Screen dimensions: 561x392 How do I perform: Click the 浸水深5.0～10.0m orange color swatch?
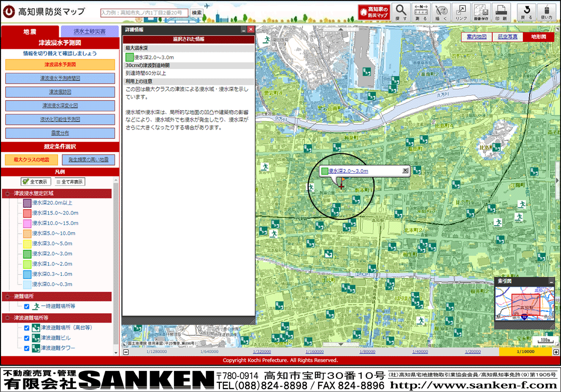coord(27,234)
